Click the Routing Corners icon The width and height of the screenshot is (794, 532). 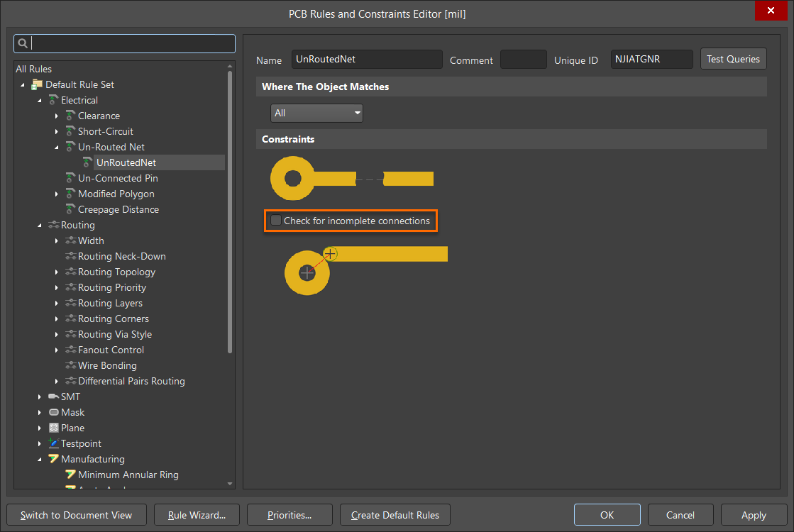[70, 319]
